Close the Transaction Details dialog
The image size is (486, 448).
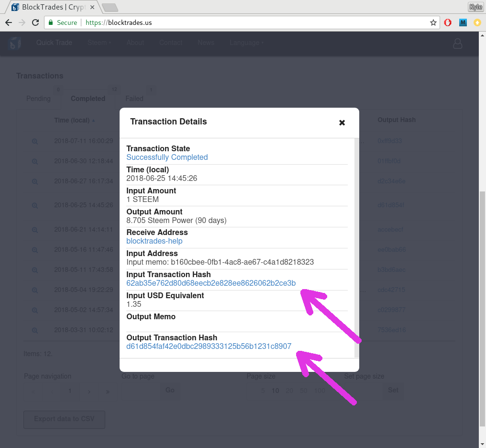tap(342, 123)
